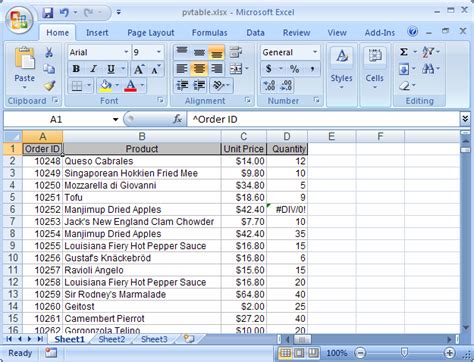Toggle center text alignment
The image size is (474, 362).
tap(199, 69)
